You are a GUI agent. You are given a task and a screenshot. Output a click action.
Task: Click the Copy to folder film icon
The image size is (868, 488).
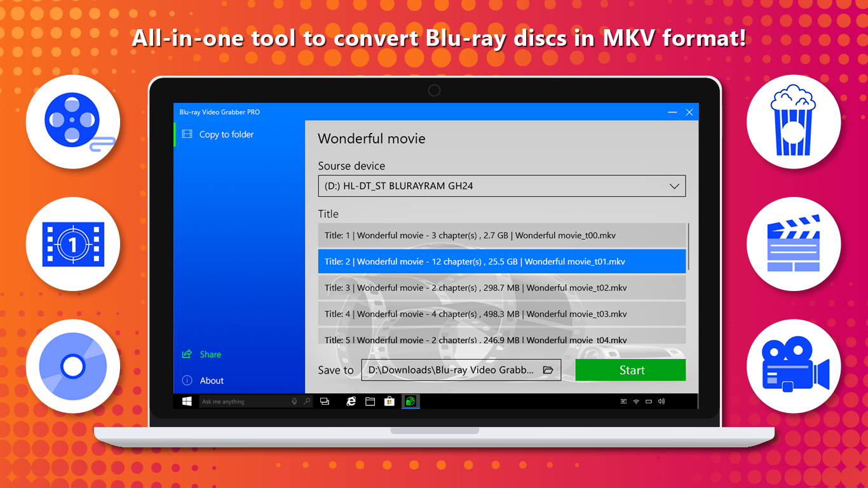[x=187, y=134]
